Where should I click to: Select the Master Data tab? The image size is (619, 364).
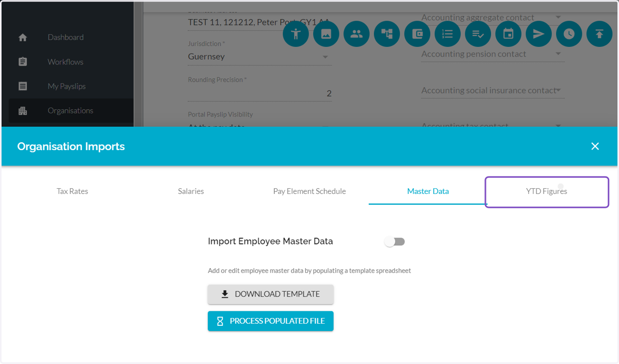click(x=428, y=191)
